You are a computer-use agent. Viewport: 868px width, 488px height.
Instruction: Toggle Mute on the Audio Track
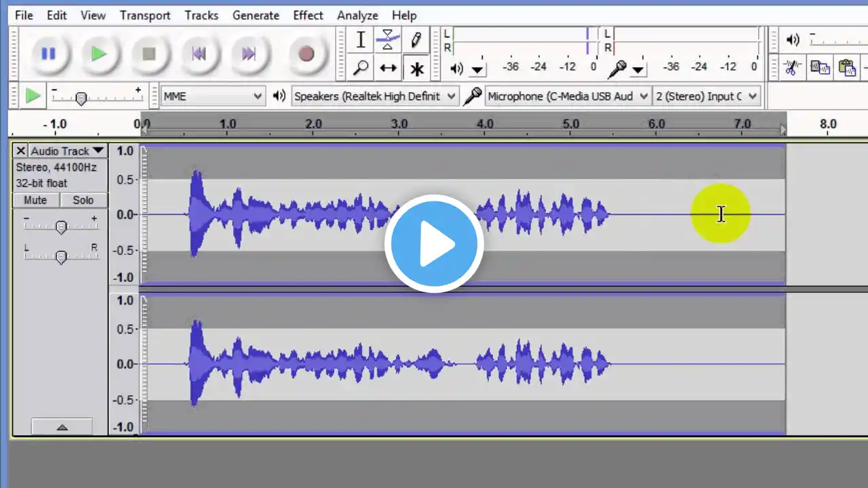click(x=35, y=200)
